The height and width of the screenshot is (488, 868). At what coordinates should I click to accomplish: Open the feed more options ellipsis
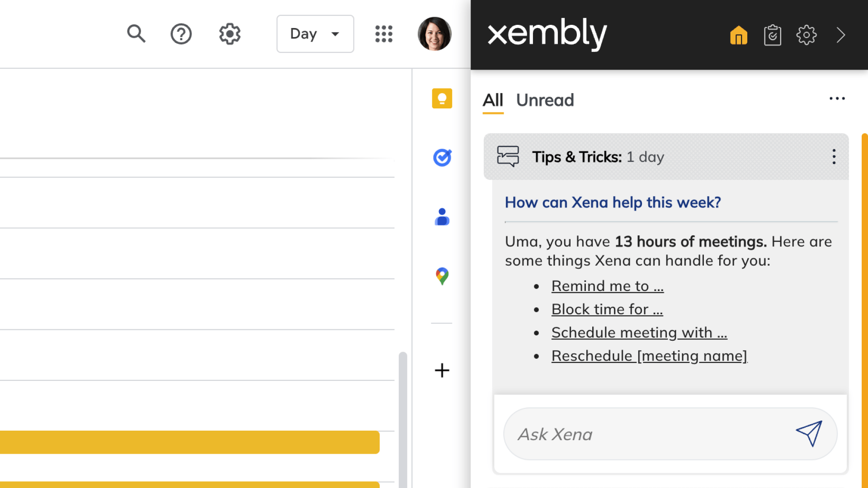pos(837,99)
